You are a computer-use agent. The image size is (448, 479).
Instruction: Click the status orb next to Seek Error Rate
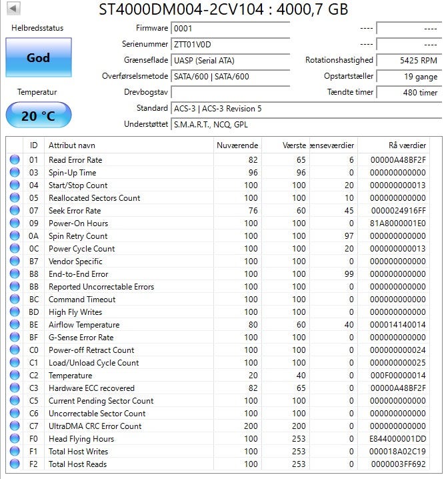(x=15, y=211)
